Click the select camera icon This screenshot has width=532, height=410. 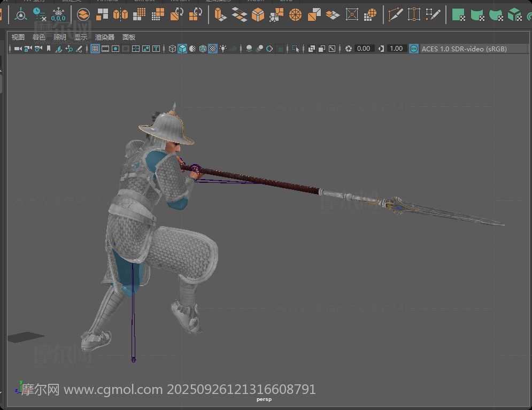[x=18, y=49]
